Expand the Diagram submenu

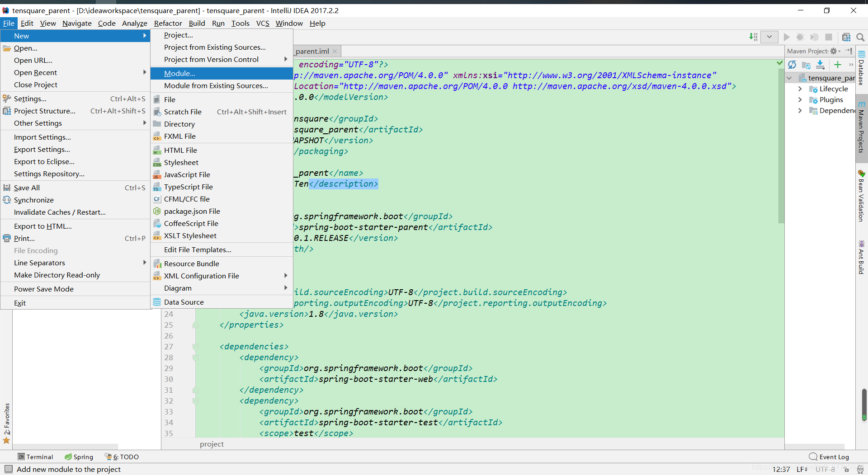coord(222,288)
